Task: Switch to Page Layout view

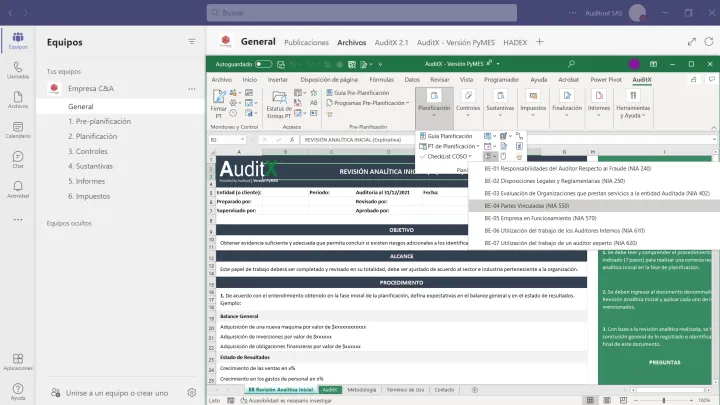Action: pos(607,400)
